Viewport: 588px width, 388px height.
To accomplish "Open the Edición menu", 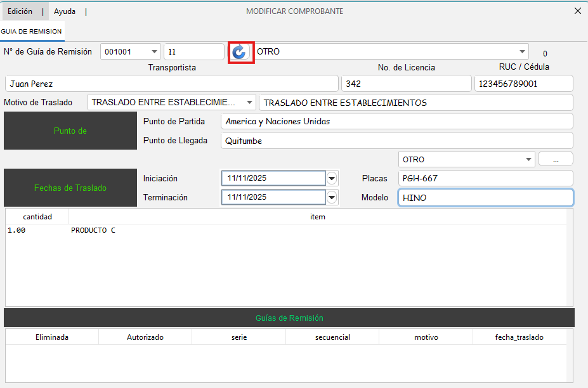I will click(20, 11).
